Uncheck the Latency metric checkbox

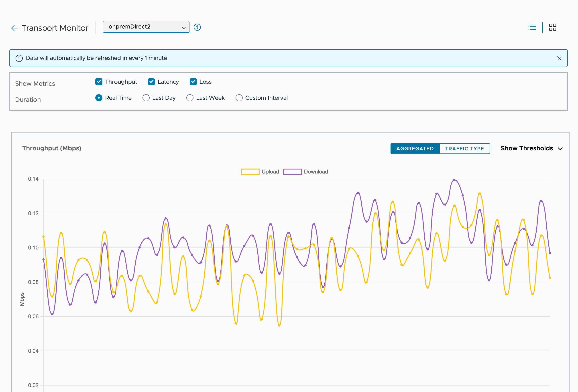[151, 82]
